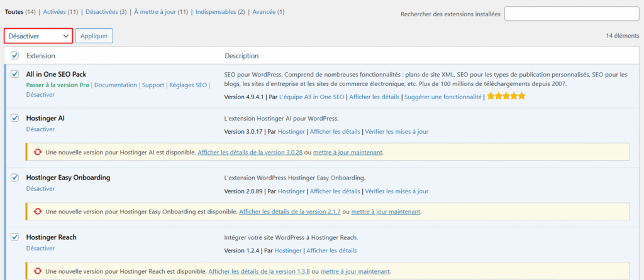Open Hostinger author link in Hostinger Reach row

(288, 250)
